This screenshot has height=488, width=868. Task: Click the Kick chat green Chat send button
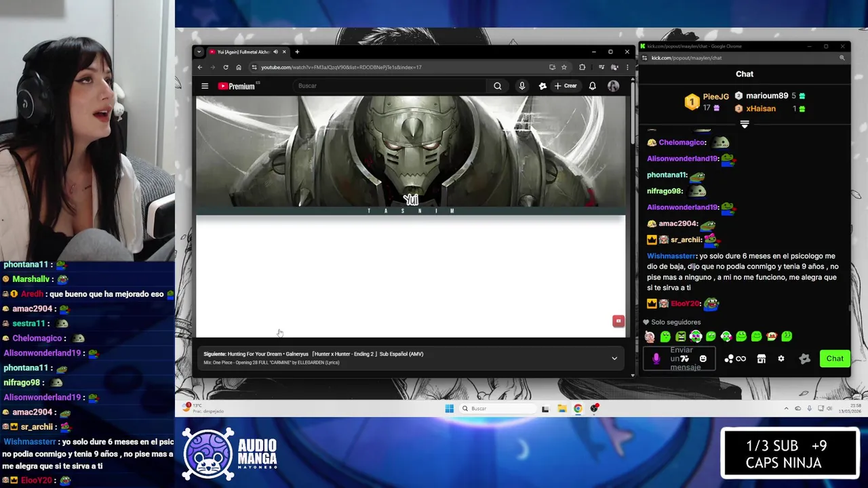[x=835, y=359]
